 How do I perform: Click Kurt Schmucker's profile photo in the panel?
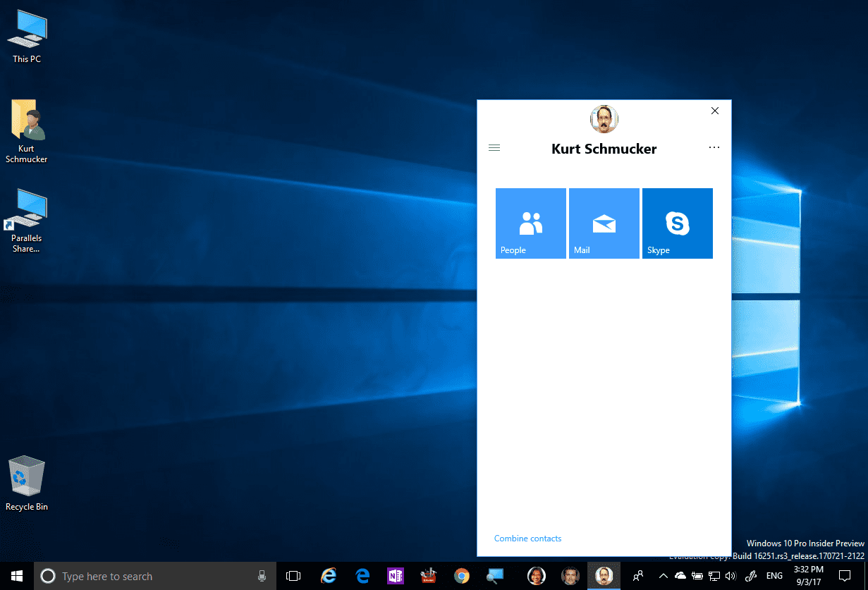point(604,119)
